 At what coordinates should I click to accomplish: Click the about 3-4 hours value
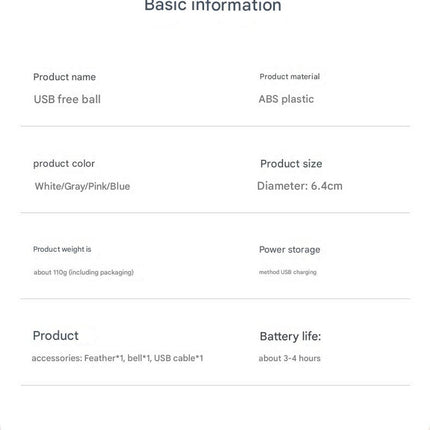point(289,358)
